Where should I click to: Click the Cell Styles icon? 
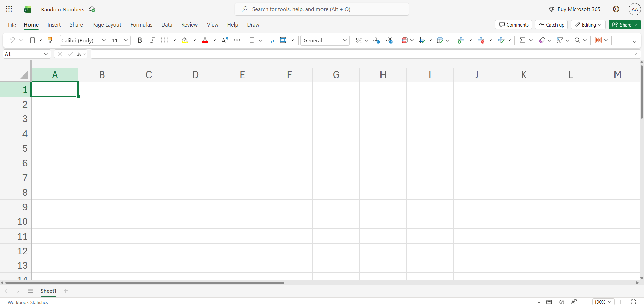point(422,40)
